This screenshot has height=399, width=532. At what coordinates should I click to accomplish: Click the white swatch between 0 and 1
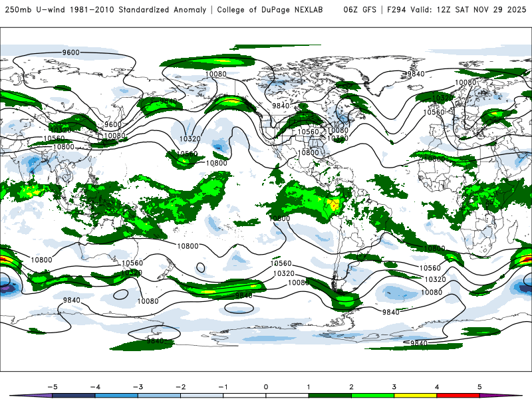pyautogui.click(x=287, y=396)
